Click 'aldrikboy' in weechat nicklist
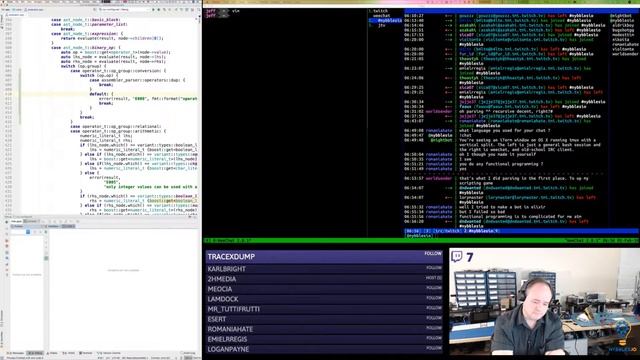Image resolution: width=640 pixels, height=360 pixels. pos(623,25)
